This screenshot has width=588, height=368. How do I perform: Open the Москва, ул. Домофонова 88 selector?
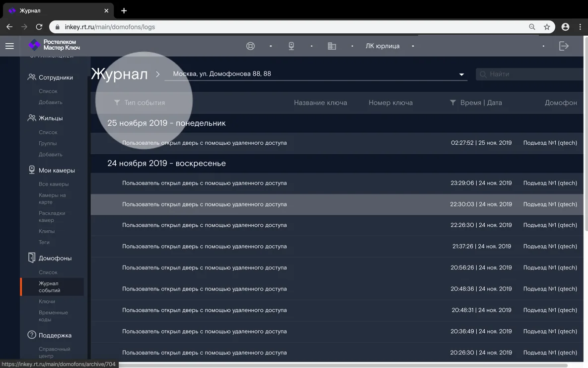[x=316, y=74]
